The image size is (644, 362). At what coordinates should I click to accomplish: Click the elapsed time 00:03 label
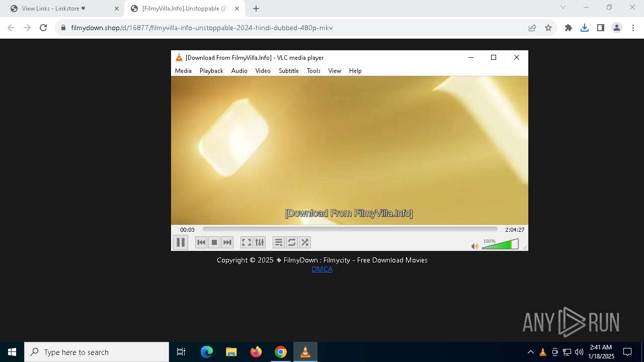[x=187, y=230]
